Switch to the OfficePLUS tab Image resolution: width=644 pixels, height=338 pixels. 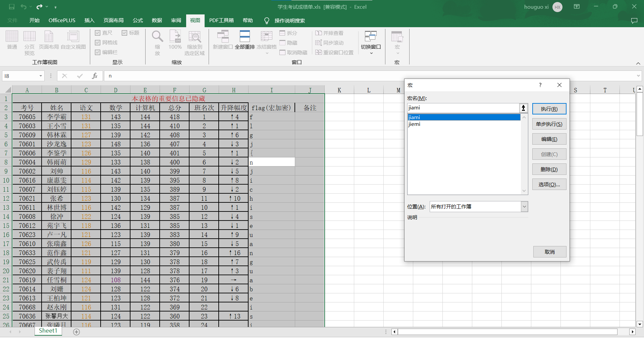click(62, 20)
